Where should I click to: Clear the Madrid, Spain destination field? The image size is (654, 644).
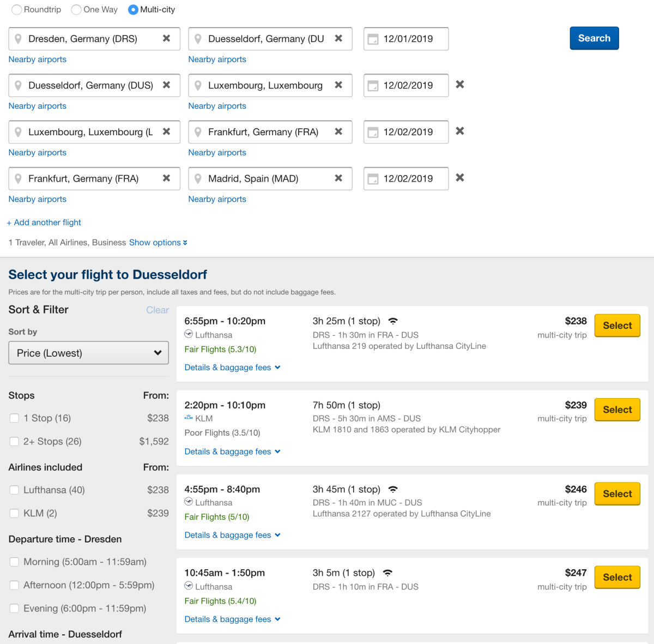pyautogui.click(x=338, y=178)
